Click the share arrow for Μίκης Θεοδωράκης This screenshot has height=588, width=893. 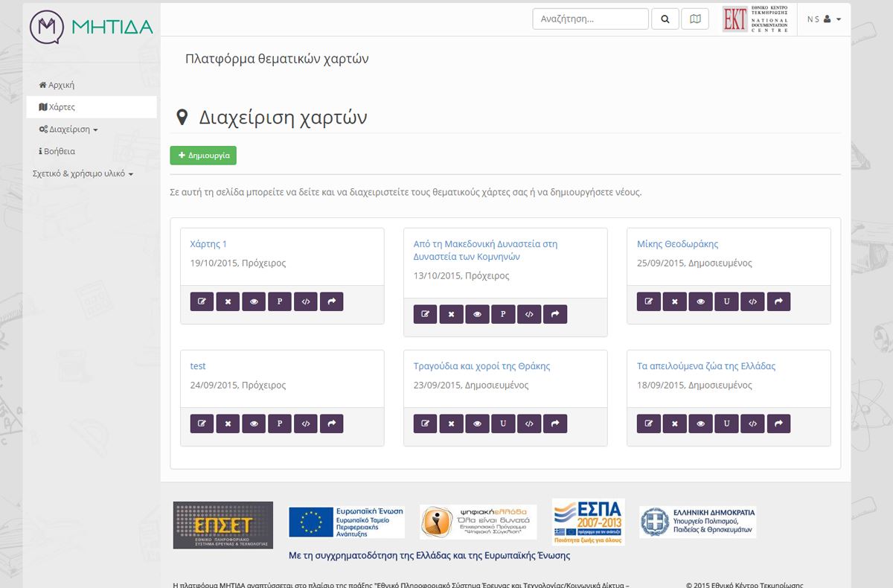click(778, 301)
